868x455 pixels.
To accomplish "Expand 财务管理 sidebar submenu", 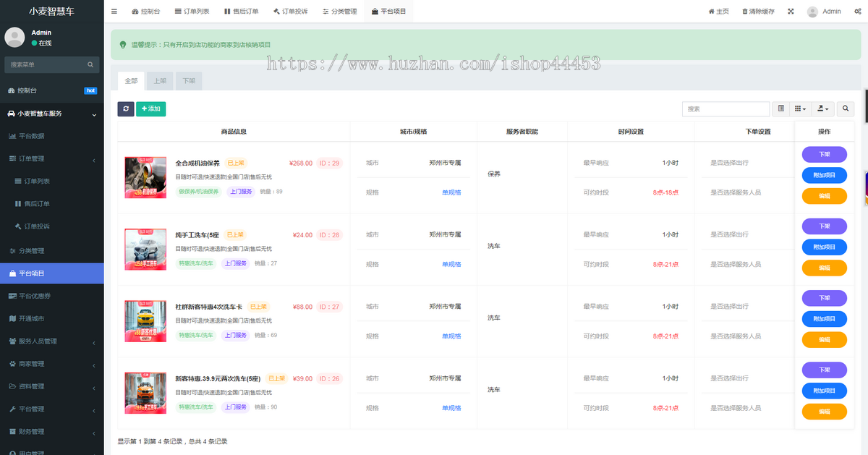I will (51, 432).
